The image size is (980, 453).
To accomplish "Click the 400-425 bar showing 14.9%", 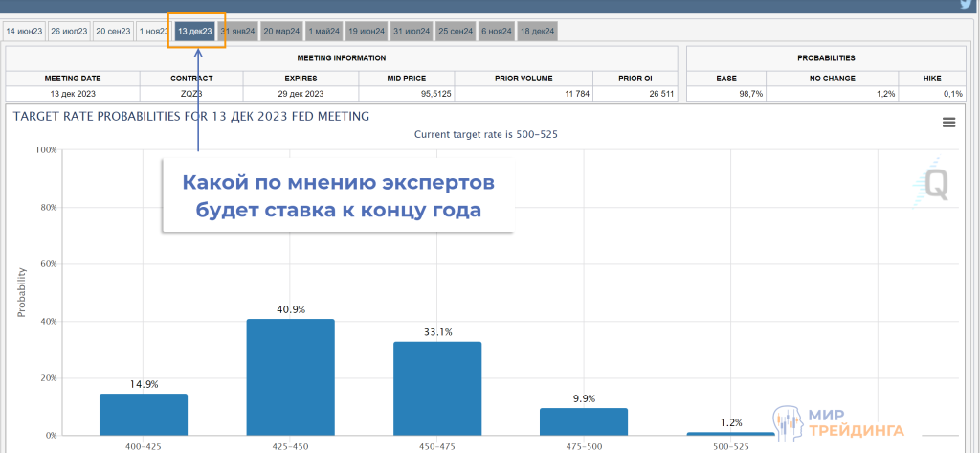I will coord(144,415).
